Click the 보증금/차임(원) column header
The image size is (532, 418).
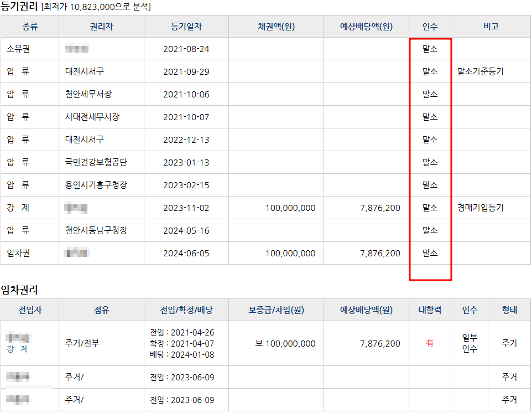coord(276,309)
